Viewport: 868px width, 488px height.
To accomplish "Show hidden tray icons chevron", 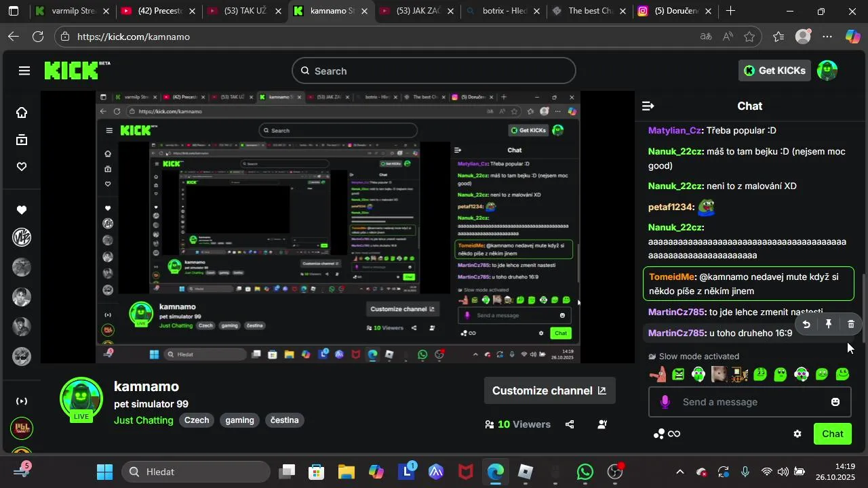I will click(x=680, y=472).
